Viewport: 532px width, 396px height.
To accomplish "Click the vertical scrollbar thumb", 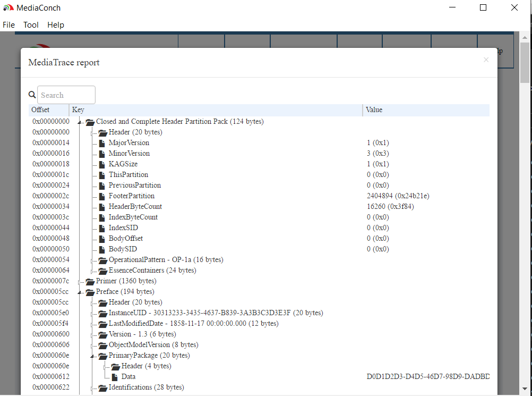I will tap(525, 63).
